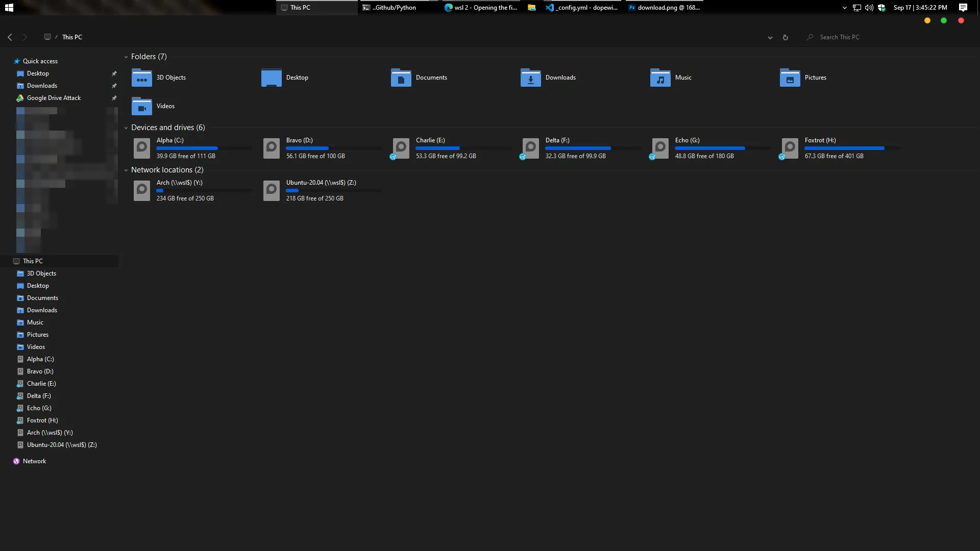Open the notification center icon
Screen dimensions: 980x551
pos(963,8)
